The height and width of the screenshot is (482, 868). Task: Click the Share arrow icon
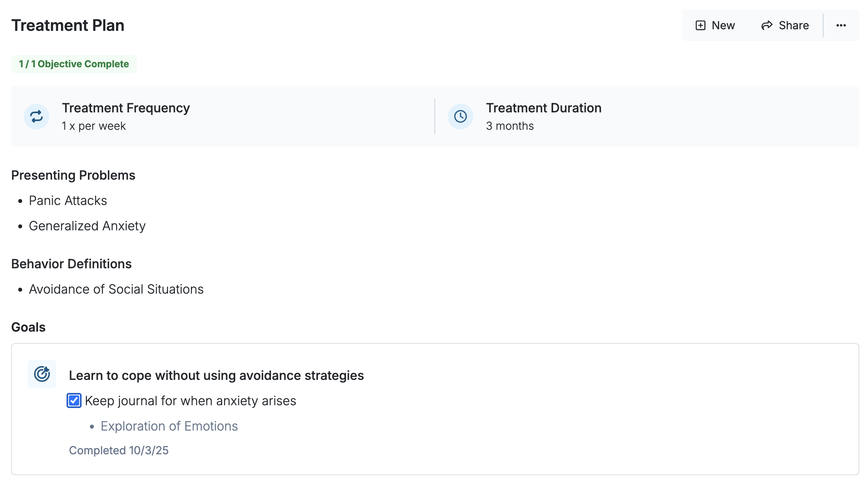(x=767, y=25)
